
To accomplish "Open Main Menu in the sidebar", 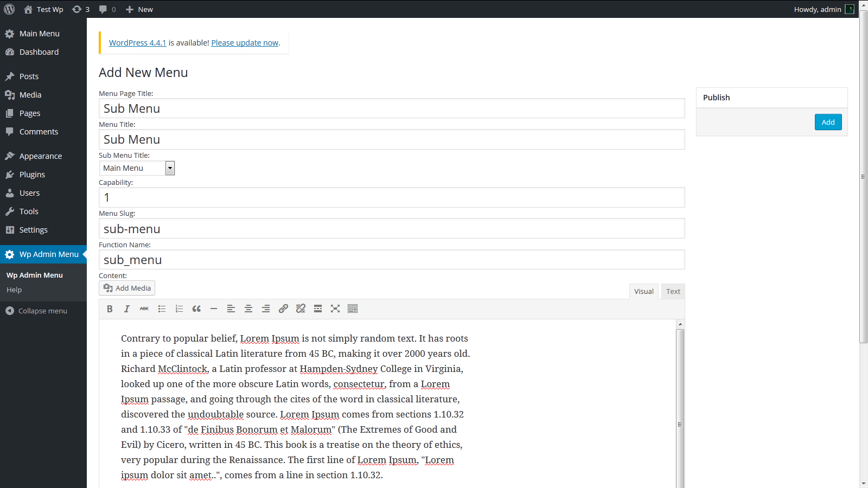I will click(x=43, y=34).
